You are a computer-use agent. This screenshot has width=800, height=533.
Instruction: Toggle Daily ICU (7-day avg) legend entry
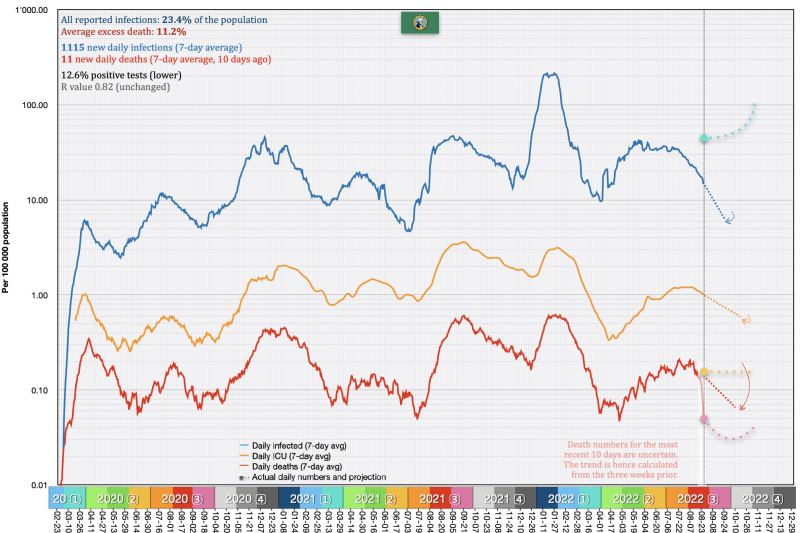(x=288, y=456)
